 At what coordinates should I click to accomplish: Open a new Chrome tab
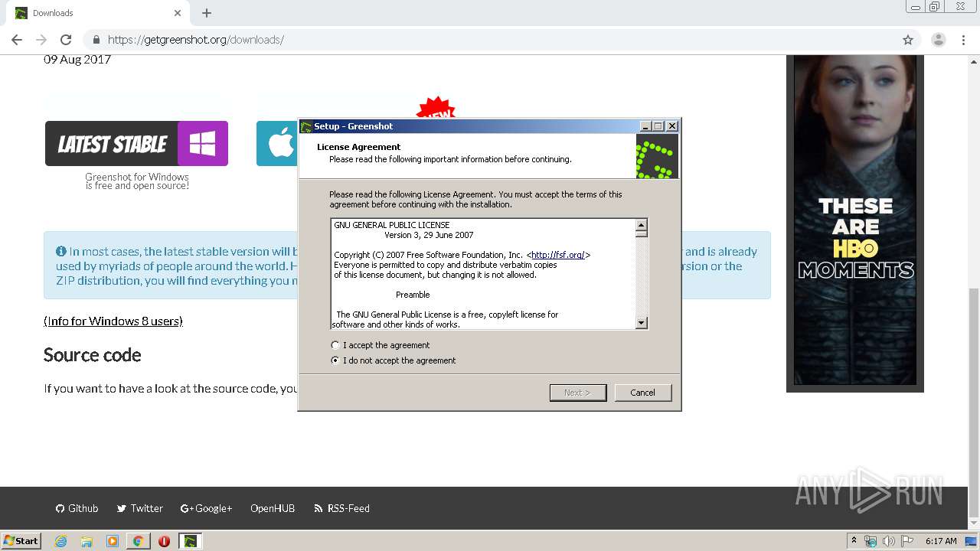(207, 13)
